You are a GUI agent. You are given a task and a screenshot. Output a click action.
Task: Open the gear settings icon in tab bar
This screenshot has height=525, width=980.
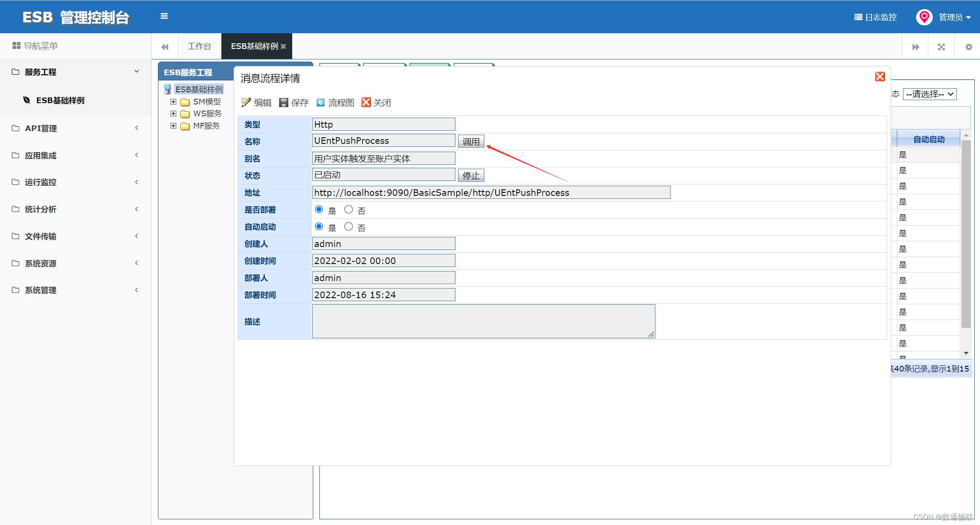point(969,47)
